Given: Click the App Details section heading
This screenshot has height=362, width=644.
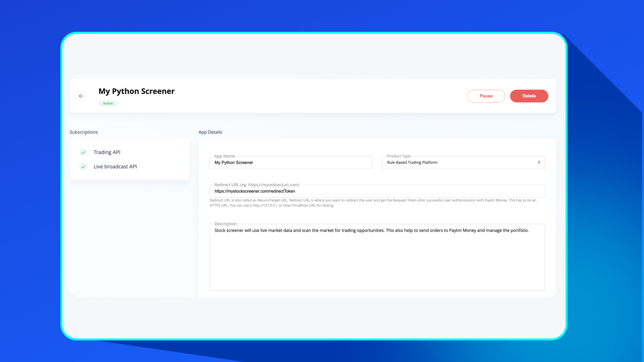Looking at the screenshot, I should [x=210, y=132].
